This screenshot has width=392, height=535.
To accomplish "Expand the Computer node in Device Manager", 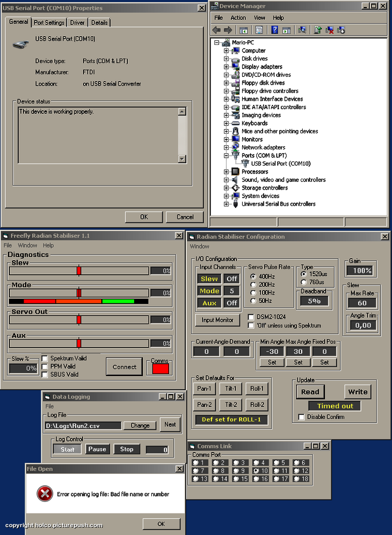I will click(226, 51).
